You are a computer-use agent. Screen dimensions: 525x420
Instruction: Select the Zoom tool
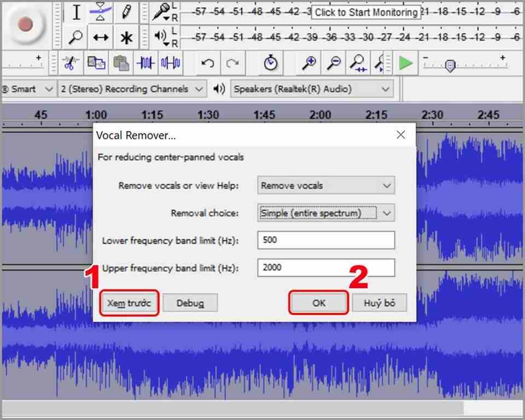(75, 37)
